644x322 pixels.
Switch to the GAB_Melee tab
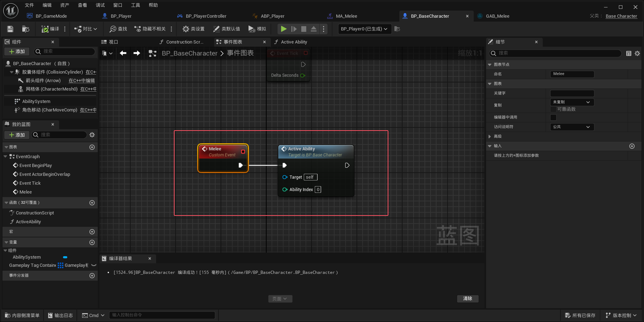[x=497, y=16]
